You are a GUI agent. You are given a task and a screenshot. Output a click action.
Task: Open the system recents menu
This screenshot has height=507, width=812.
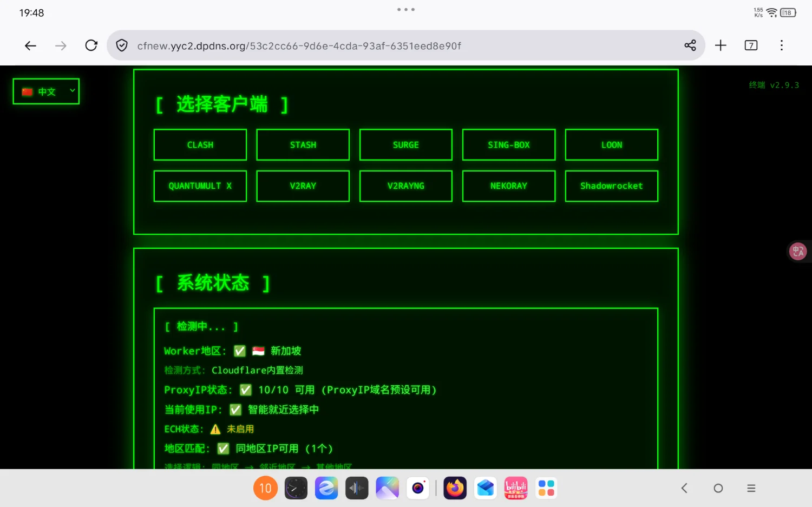(x=751, y=488)
